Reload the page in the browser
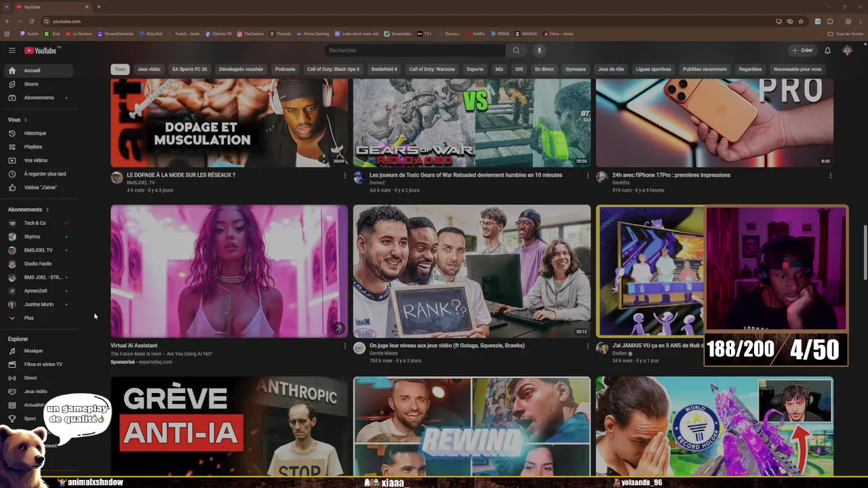868x488 pixels. 31,22
